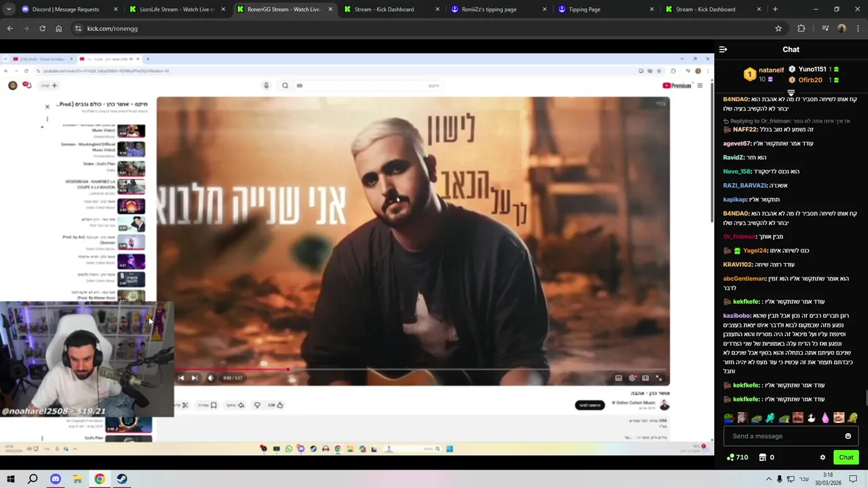Go to browser home page
The image size is (868, 488).
tap(58, 28)
